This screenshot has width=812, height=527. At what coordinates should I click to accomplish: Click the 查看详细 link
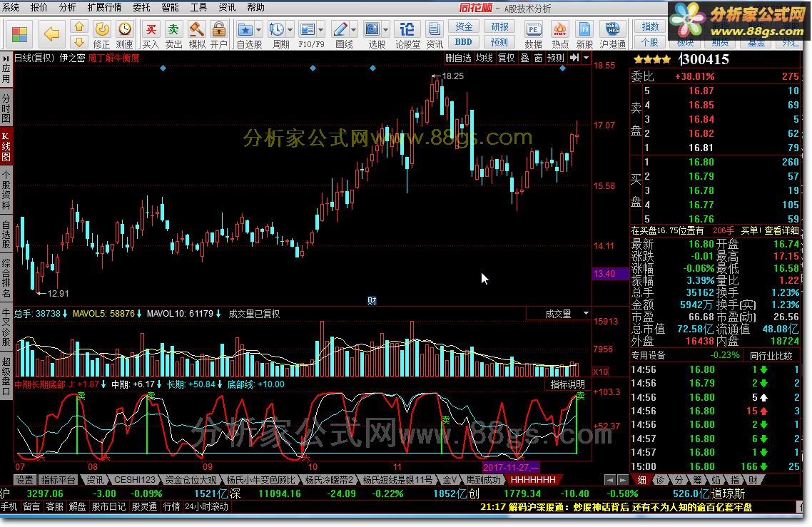(782, 230)
